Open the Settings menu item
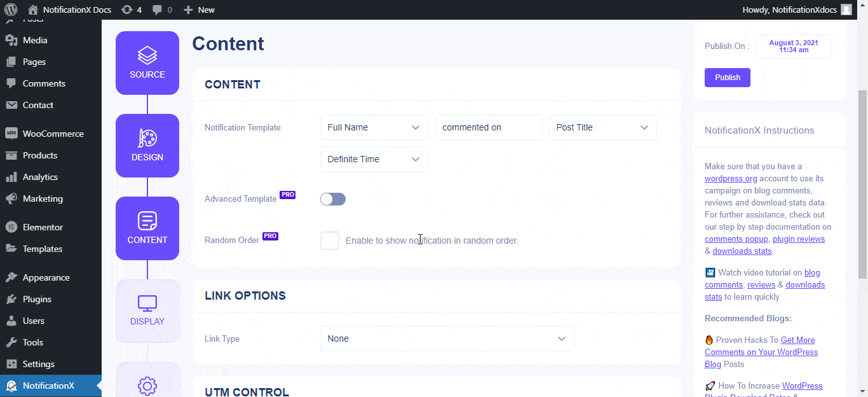Viewport: 868px width, 397px height. (x=51, y=364)
